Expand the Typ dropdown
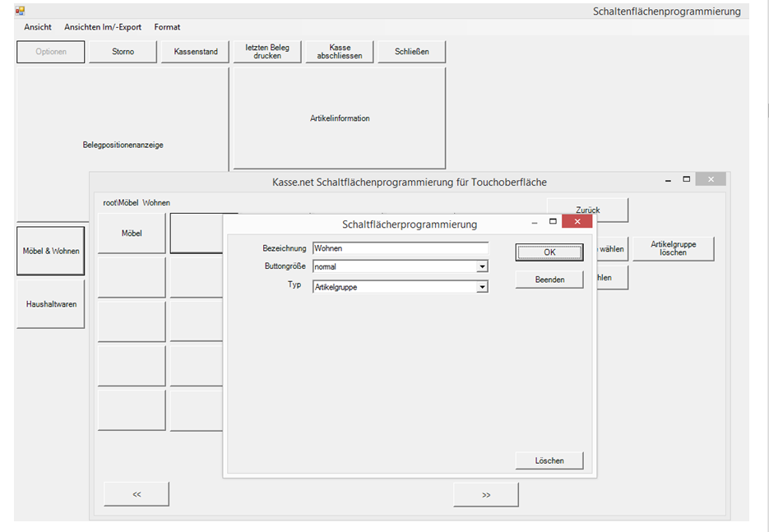This screenshot has height=532, width=769. [x=483, y=287]
